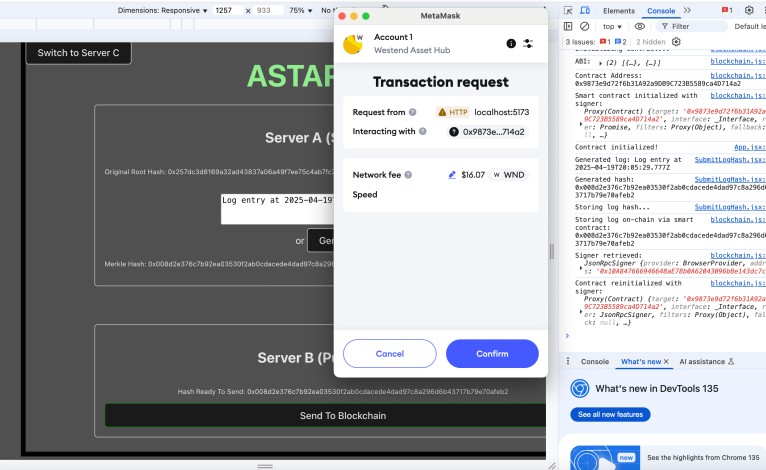Click the inspect element picker icon
Screen dimensions: 766x470
pyautogui.click(x=568, y=10)
